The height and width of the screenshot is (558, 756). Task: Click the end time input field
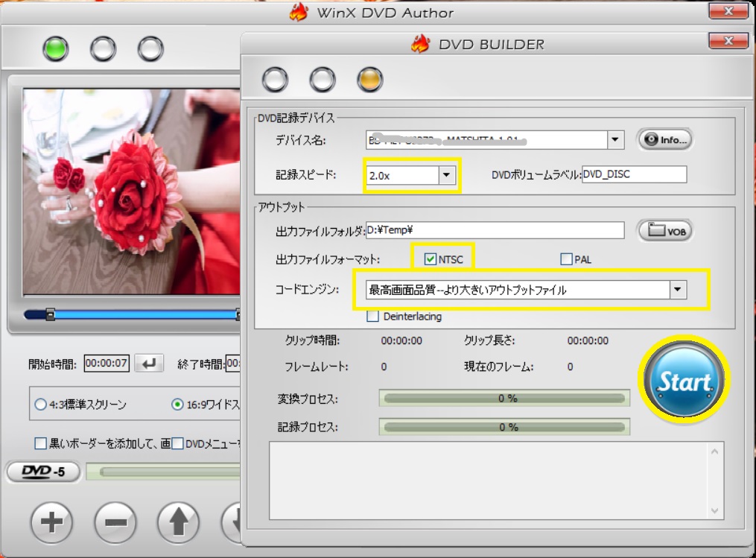click(x=233, y=363)
